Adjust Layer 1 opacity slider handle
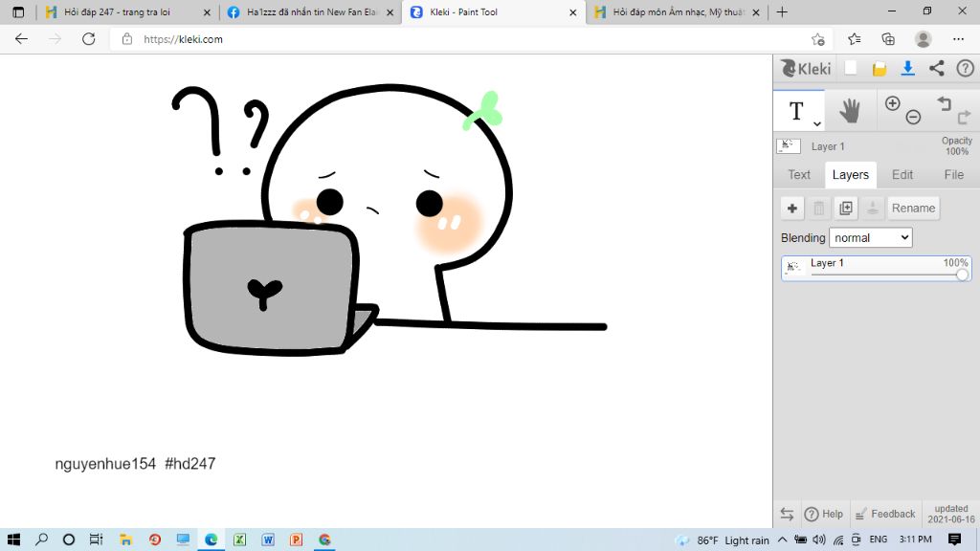The height and width of the screenshot is (551, 980). point(962,275)
